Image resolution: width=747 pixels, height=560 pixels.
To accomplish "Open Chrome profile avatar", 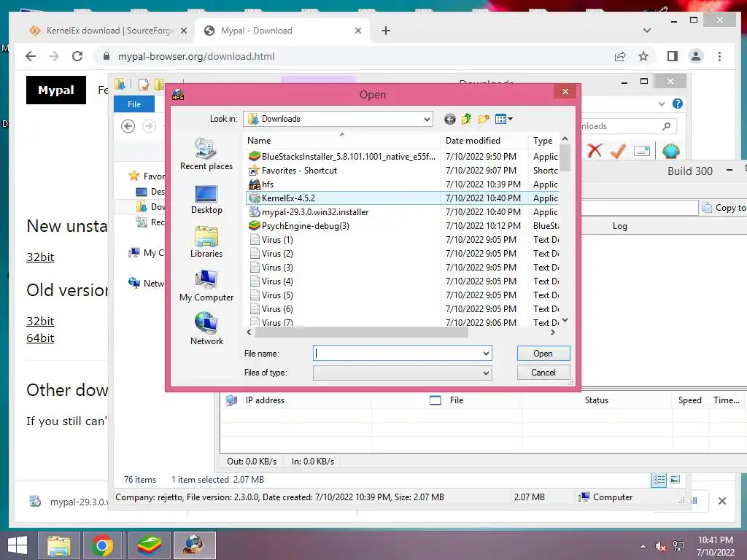I will 696,56.
